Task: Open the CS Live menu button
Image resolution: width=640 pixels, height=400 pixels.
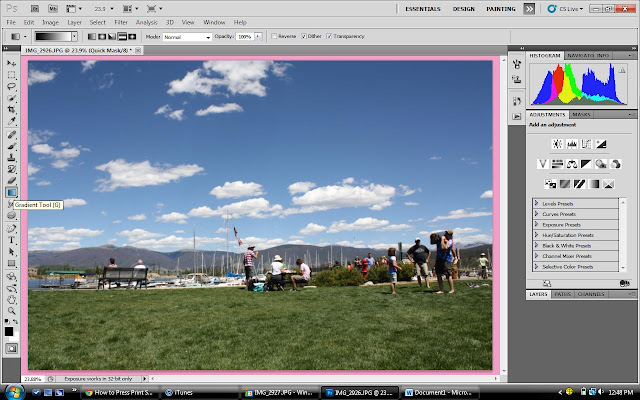Action: tap(565, 9)
